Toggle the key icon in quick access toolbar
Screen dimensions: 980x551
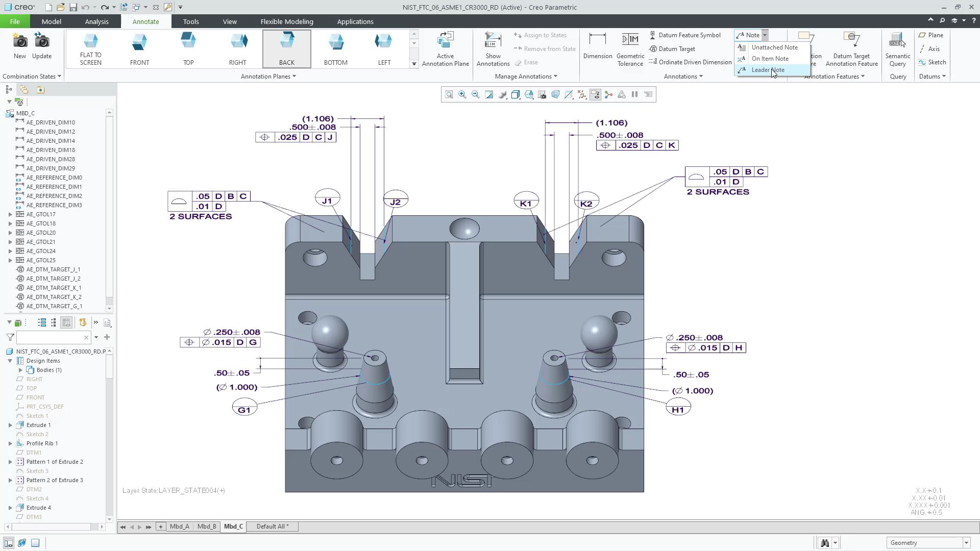pos(168,7)
